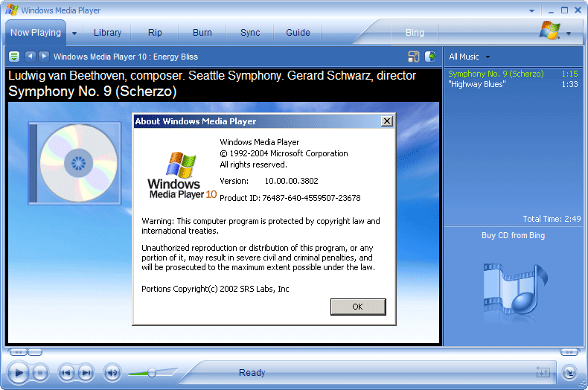This screenshot has height=390, width=588.
Task: Click OK in About dialog
Action: click(x=358, y=307)
